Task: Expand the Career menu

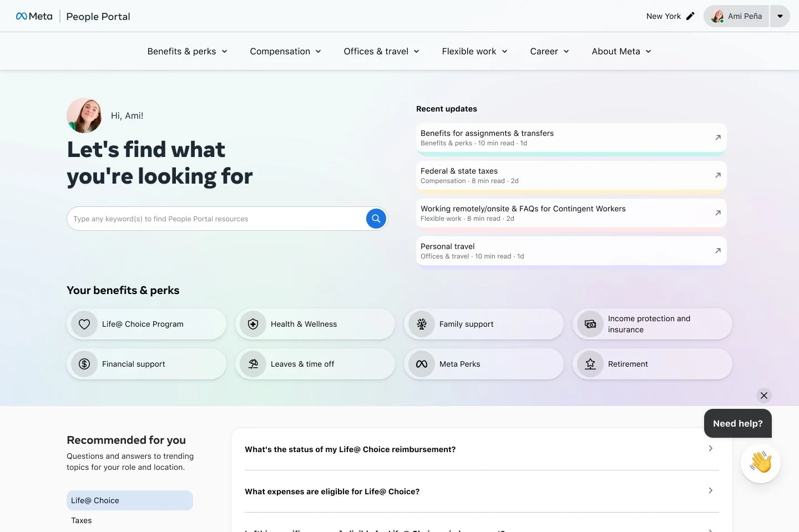Action: point(549,51)
